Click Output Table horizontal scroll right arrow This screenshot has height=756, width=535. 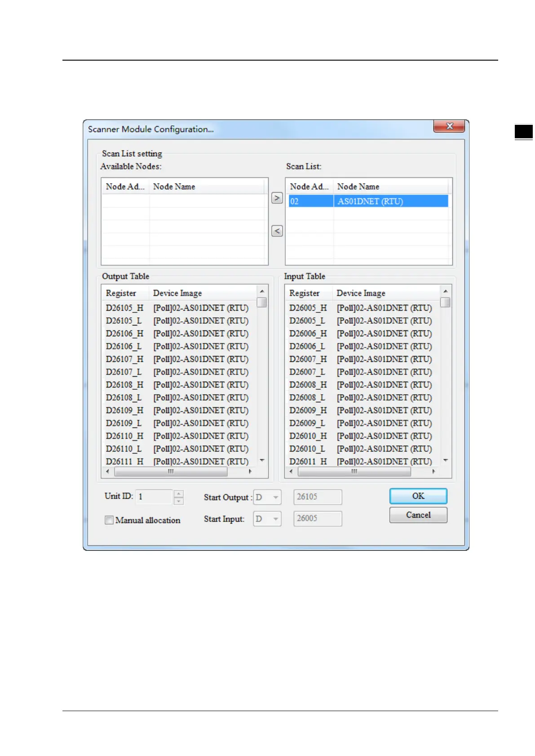pyautogui.click(x=250, y=471)
